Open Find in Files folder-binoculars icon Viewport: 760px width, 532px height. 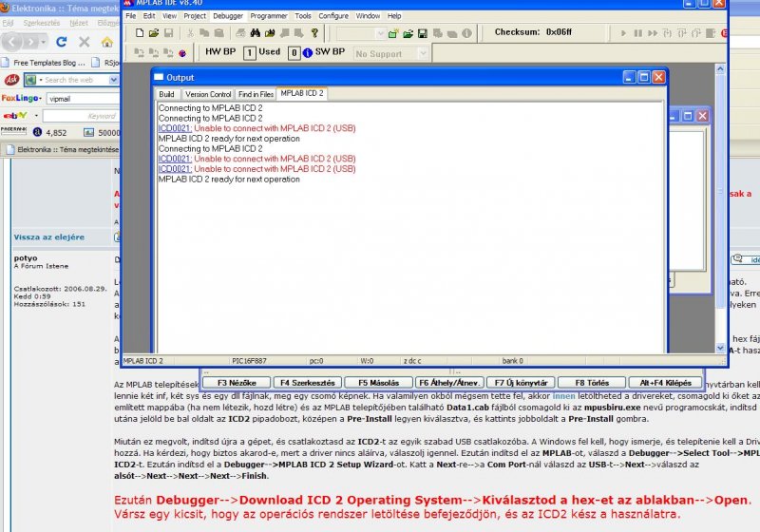pos(270,33)
